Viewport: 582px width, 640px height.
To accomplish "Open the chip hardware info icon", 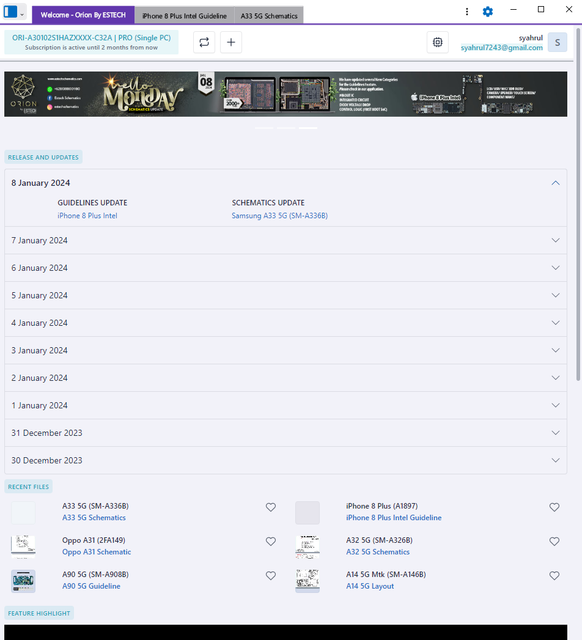I will click(x=438, y=42).
